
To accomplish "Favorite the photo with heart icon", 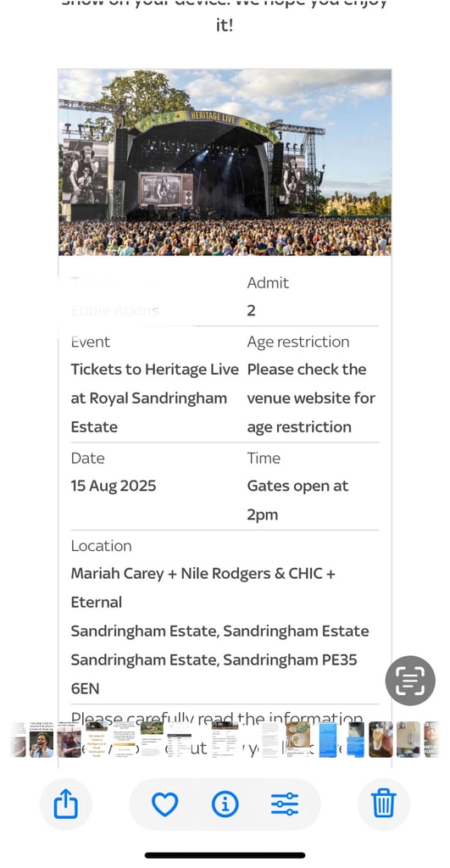I will [165, 804].
